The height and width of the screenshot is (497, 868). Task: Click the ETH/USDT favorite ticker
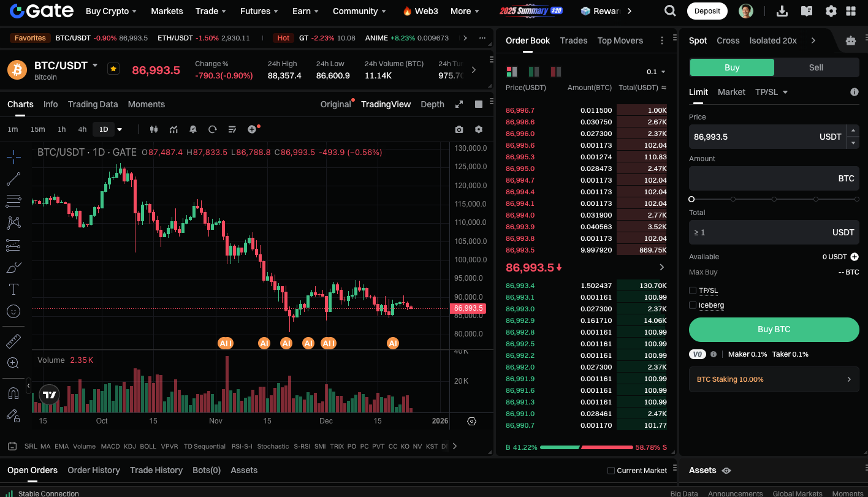[x=204, y=38]
